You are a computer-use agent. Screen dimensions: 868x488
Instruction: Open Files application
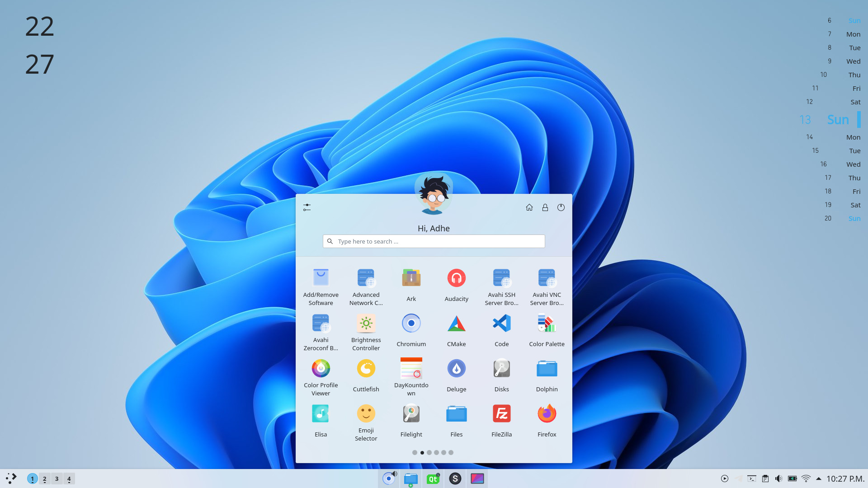(456, 422)
